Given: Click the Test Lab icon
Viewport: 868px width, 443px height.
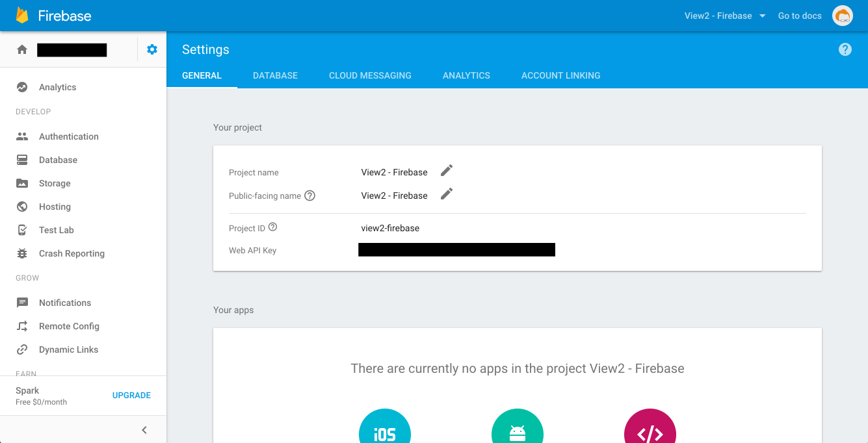Looking at the screenshot, I should tap(22, 230).
